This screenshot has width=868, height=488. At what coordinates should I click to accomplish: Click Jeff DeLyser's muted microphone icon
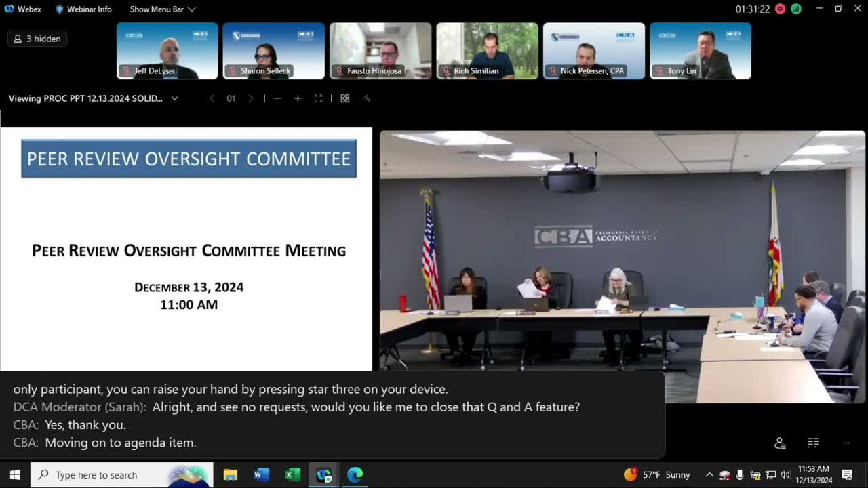(126, 70)
